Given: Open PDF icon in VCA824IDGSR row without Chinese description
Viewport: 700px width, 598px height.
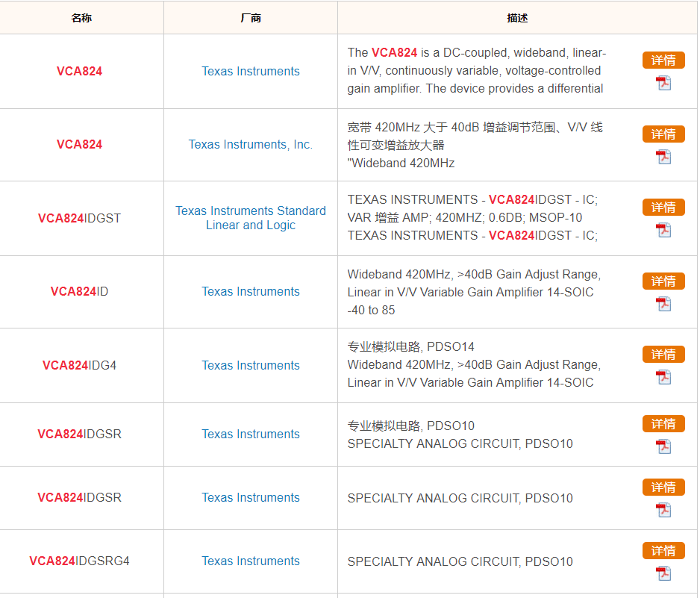Looking at the screenshot, I should coord(663,510).
